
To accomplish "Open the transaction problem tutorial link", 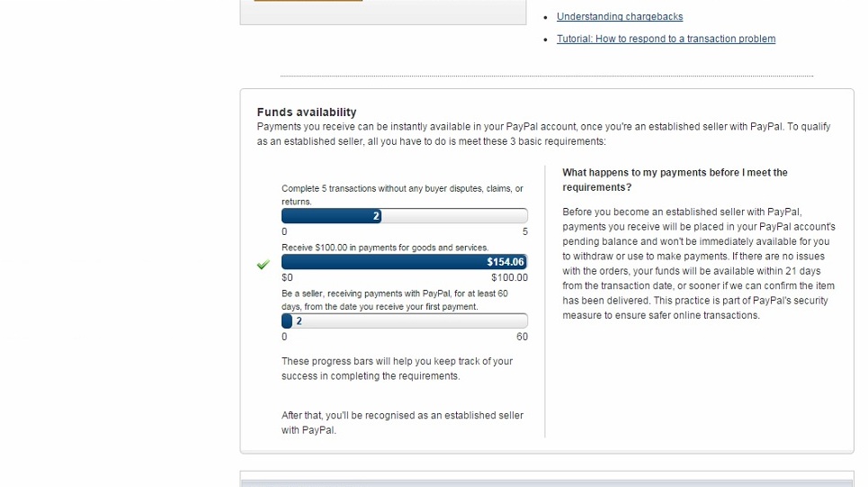I will 666,40.
